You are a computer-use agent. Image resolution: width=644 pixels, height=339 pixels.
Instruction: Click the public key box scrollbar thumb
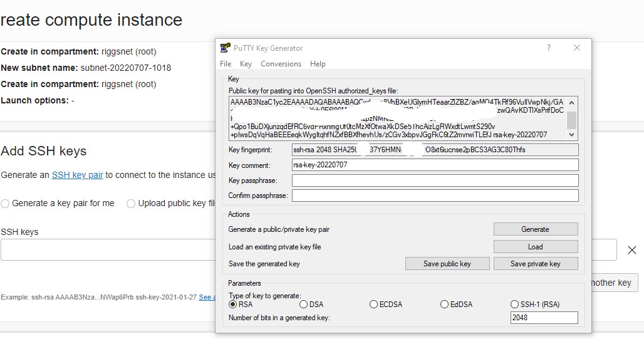click(572, 120)
